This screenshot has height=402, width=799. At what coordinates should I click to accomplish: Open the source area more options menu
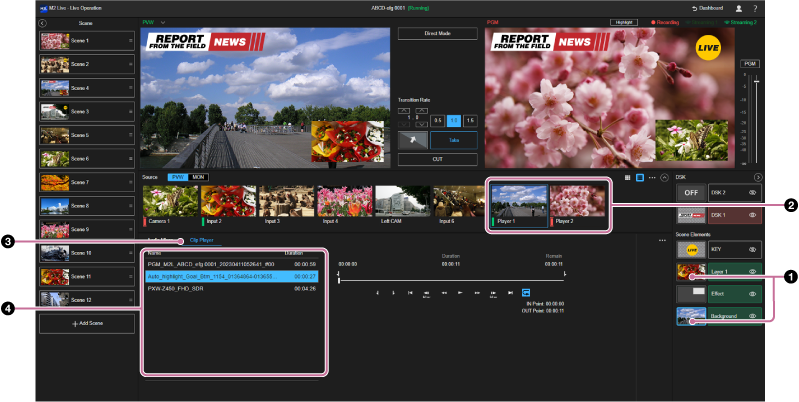tap(652, 177)
